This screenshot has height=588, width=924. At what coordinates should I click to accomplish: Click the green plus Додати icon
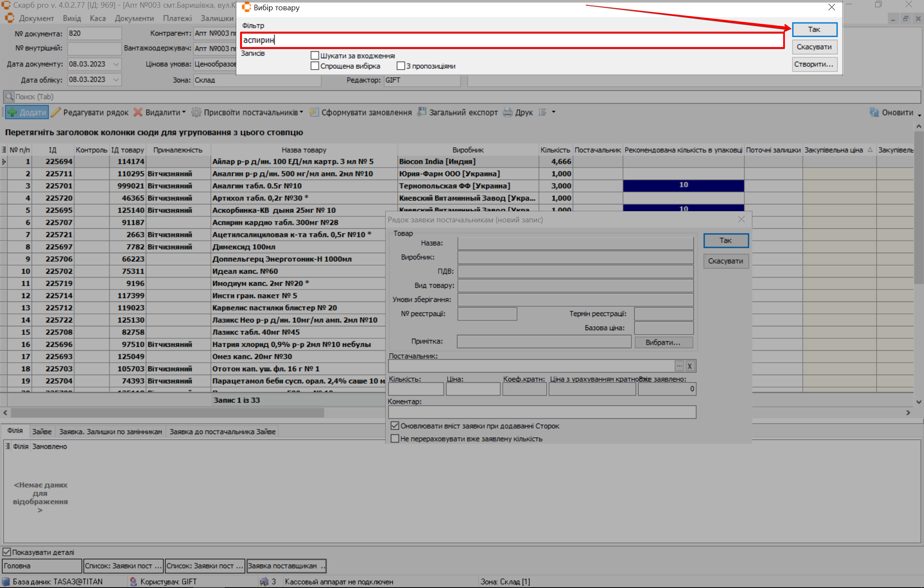click(12, 112)
